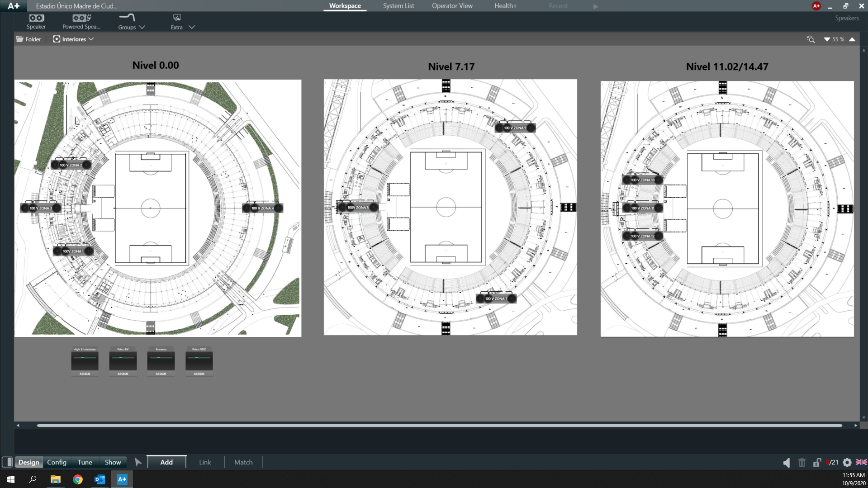The width and height of the screenshot is (868, 488).
Task: Click the reset zoom magnifier icon
Action: 811,39
